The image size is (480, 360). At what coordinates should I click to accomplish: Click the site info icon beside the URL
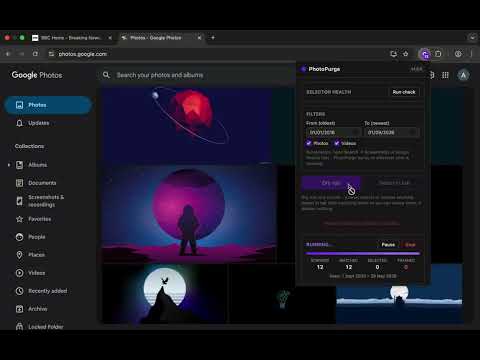point(51,54)
